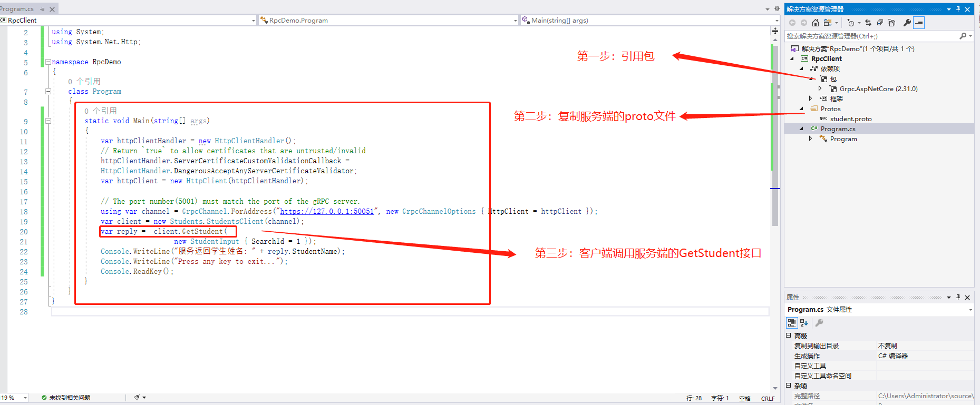The width and height of the screenshot is (980, 405).
Task: Open the editor zoom level dropdown
Action: [x=25, y=398]
